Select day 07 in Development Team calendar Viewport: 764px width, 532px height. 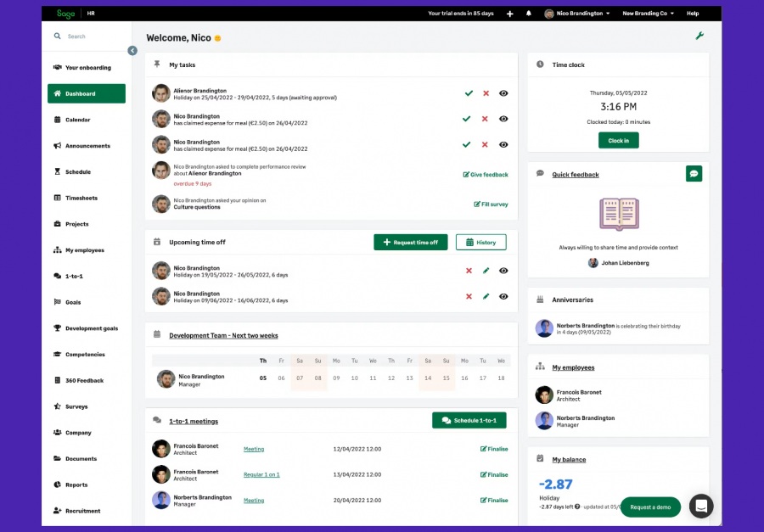click(300, 378)
